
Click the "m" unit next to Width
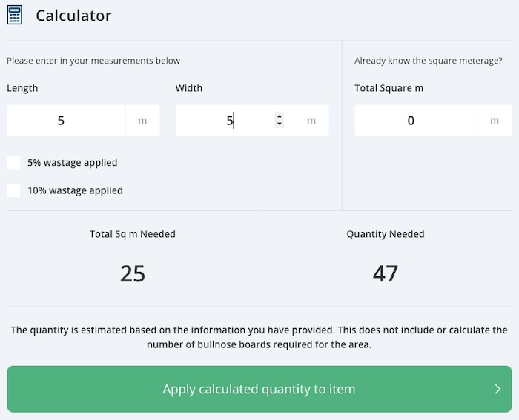tap(311, 121)
